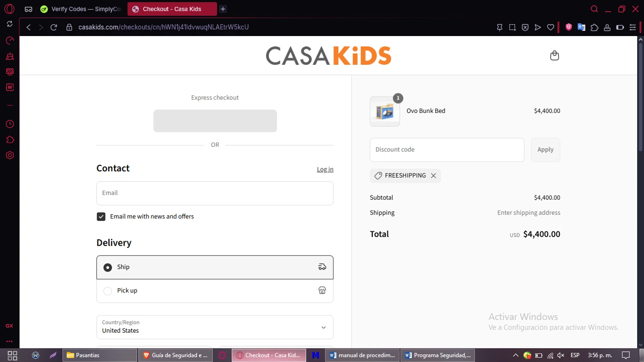
Task: Open Guía de Seguridad Brave taskbar item
Action: coord(176,355)
